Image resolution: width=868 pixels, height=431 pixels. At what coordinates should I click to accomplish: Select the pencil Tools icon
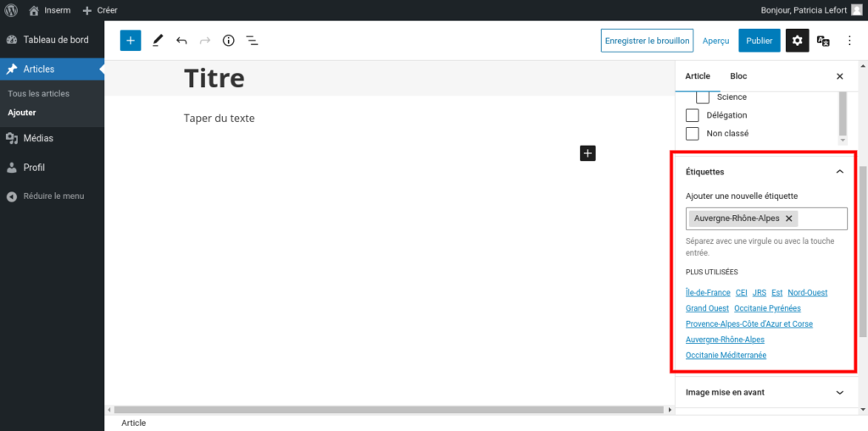(x=158, y=41)
